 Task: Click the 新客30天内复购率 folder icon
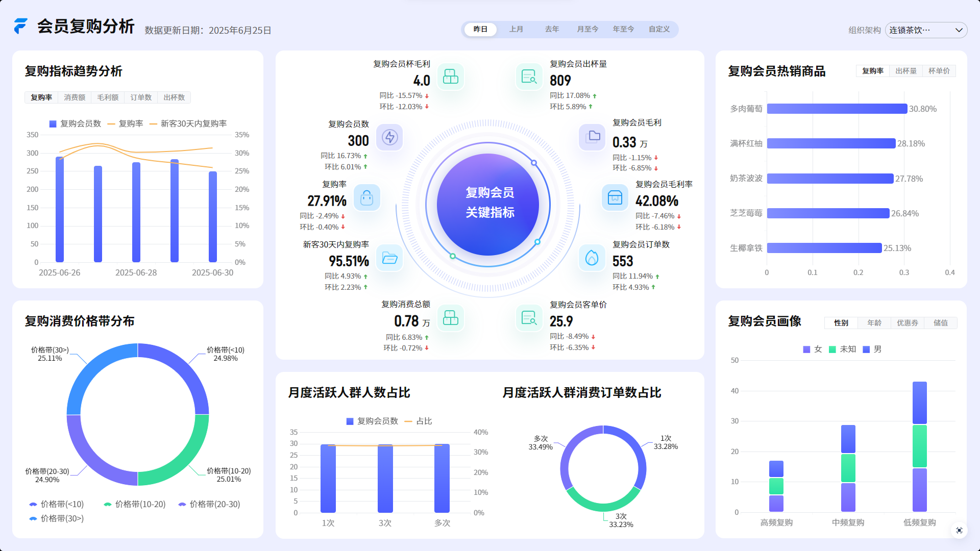point(389,258)
